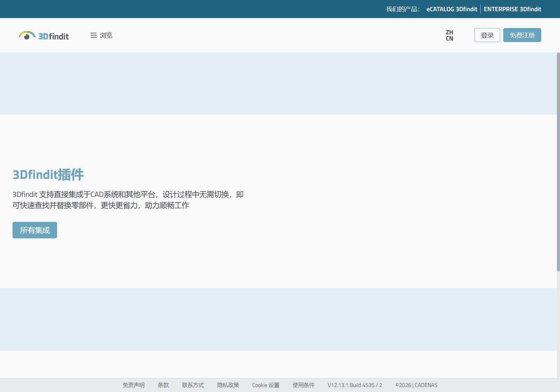Screen dimensions: 560x392
Task: Open Cookie 设置 in the footer
Action: point(266,385)
